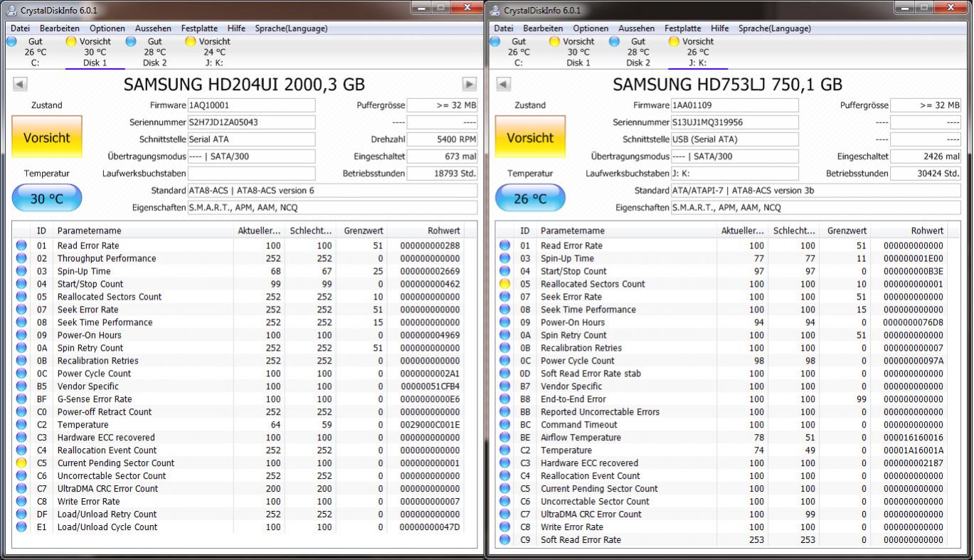The image size is (974, 560).
Task: Click blue status icon of Vendor Specific, left window
Action: (x=21, y=386)
